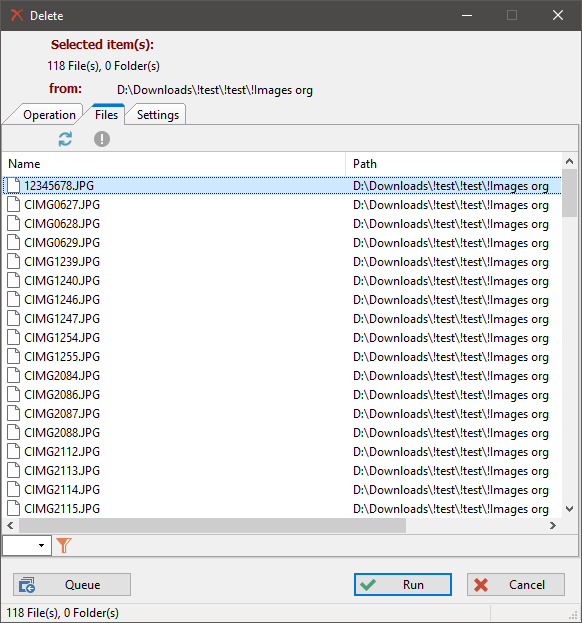Click the file icon beside 12345678.JPG
The image size is (582, 623).
(x=14, y=186)
